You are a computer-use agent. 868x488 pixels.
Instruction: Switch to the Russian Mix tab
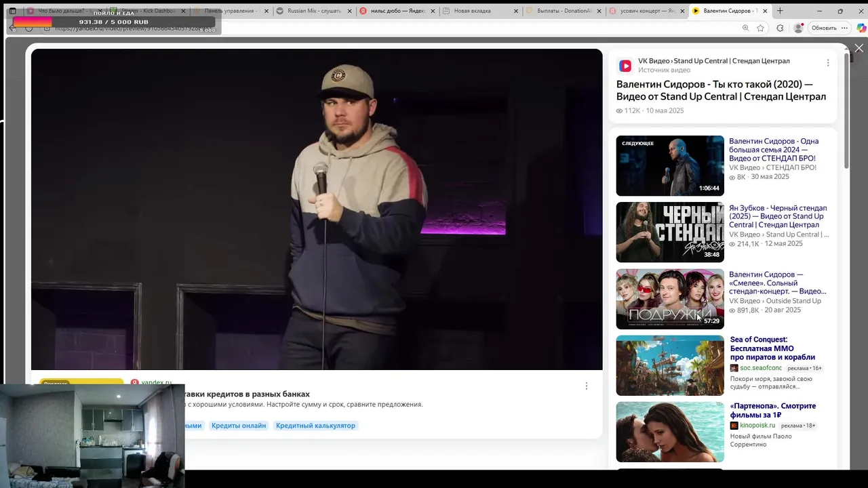click(x=314, y=11)
